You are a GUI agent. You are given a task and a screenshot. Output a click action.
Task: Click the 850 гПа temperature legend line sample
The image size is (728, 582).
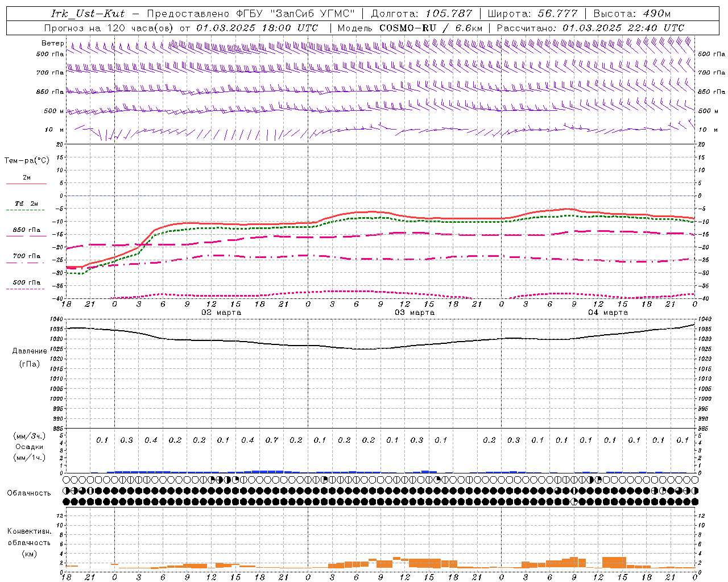[26, 236]
